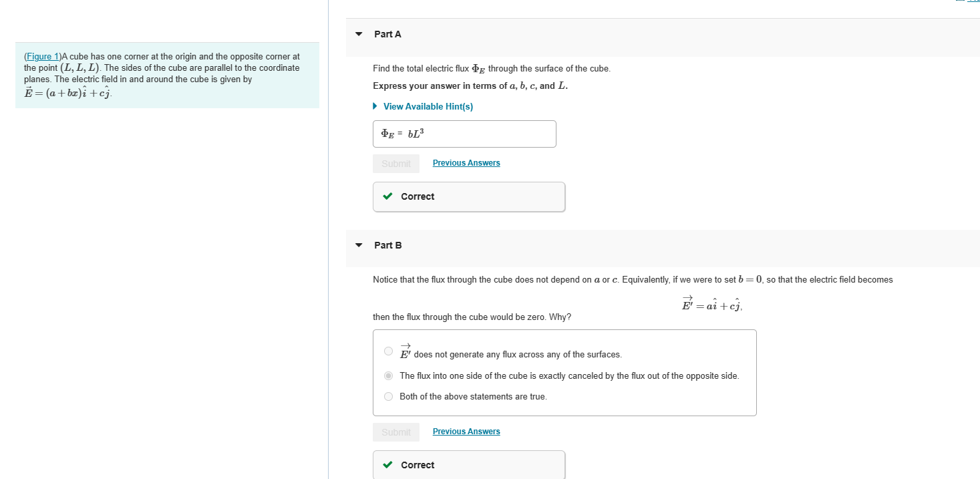
Task: Click the Part A flux answer field
Action: coord(464,134)
